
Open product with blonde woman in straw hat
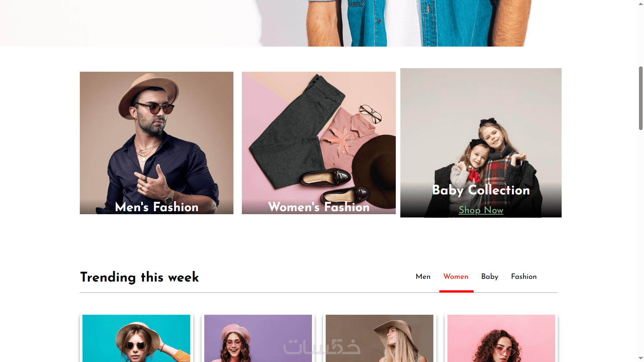(x=379, y=338)
